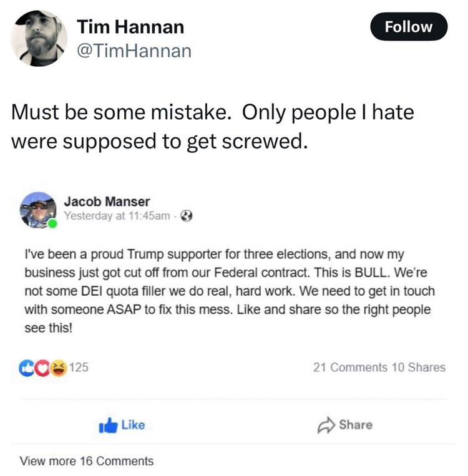Open the Yesterday at 11:45am timestamp
This screenshot has width=468, height=476.
click(117, 216)
